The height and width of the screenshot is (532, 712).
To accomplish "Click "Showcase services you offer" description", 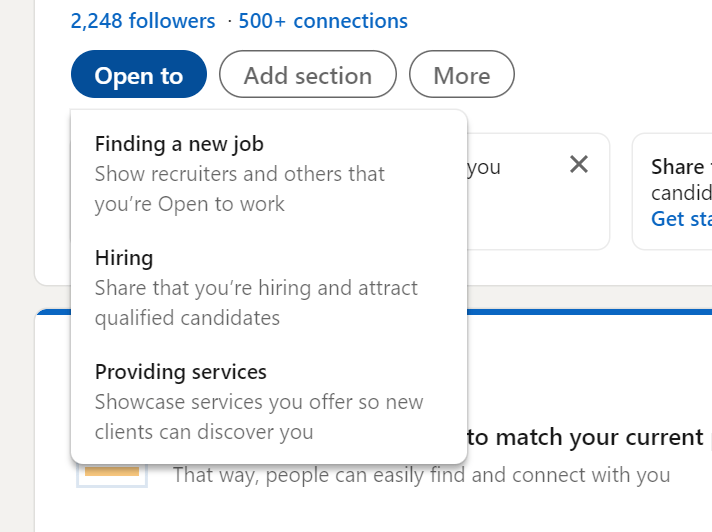I will (x=259, y=402).
